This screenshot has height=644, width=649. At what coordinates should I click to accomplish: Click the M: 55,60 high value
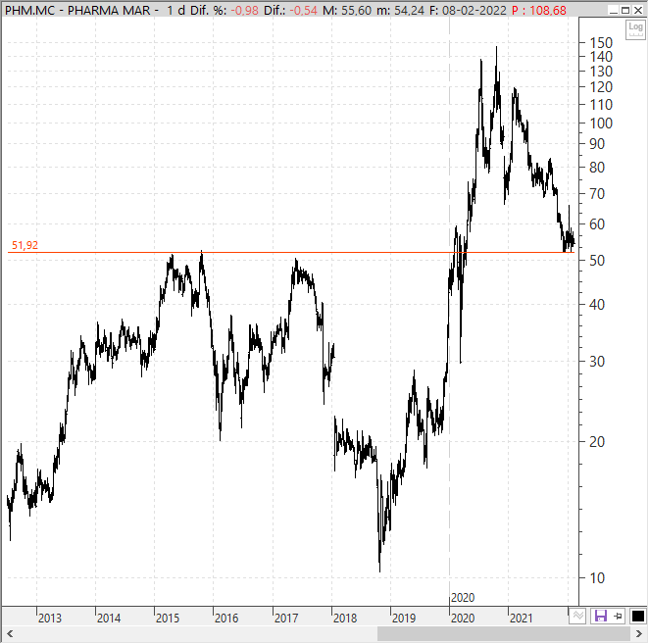pyautogui.click(x=347, y=10)
